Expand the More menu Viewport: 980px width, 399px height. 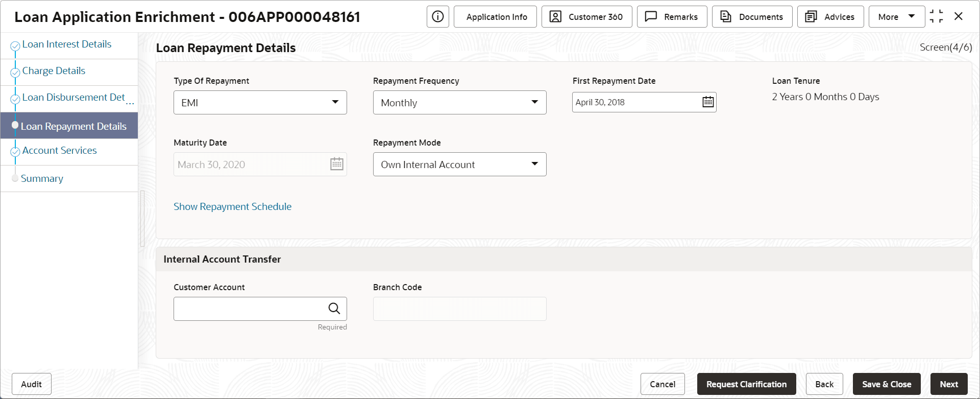(x=896, y=17)
